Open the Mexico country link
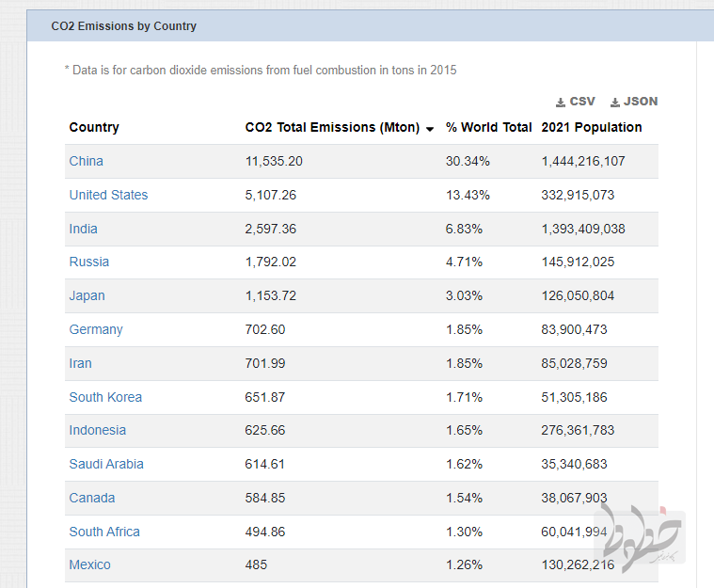714x588 pixels. tap(90, 564)
